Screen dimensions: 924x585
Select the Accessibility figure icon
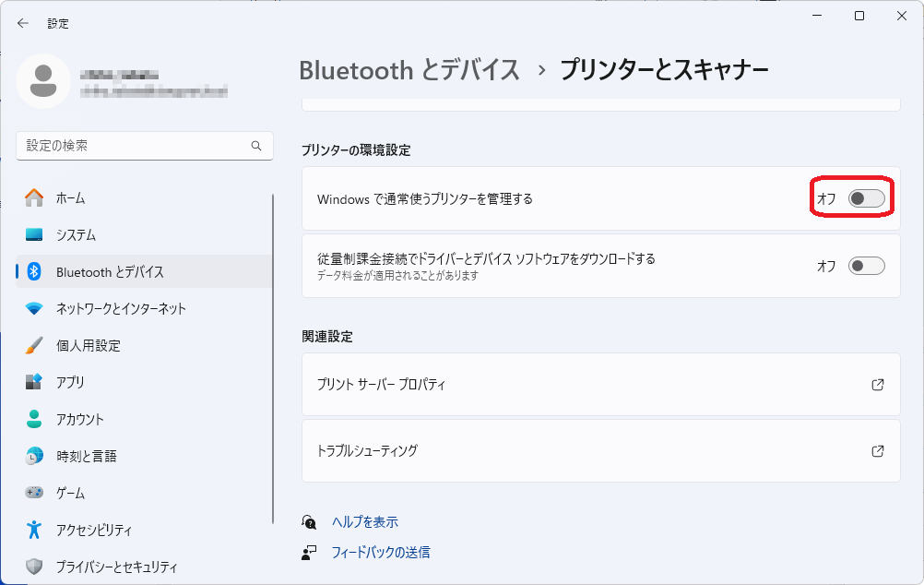tap(34, 530)
